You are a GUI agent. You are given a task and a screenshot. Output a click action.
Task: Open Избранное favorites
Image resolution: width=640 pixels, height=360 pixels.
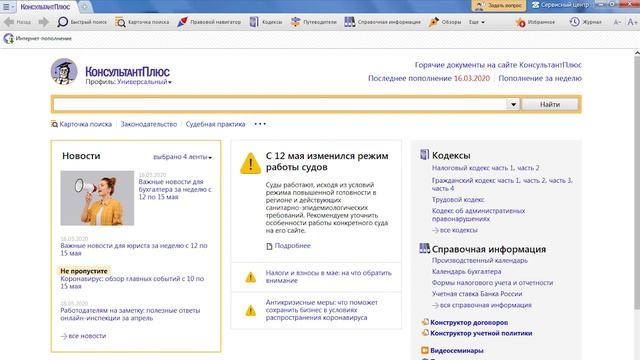[x=535, y=22]
